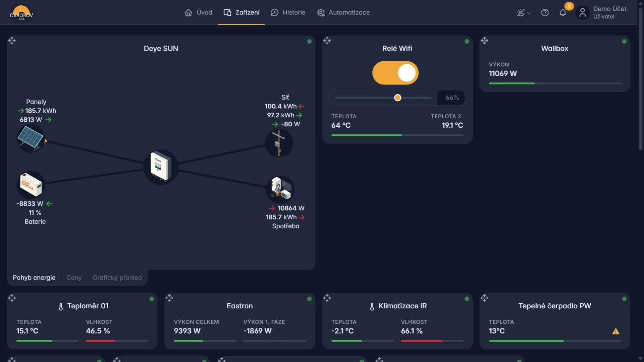
Task: Click the Deye SUN online status dot
Action: click(309, 42)
